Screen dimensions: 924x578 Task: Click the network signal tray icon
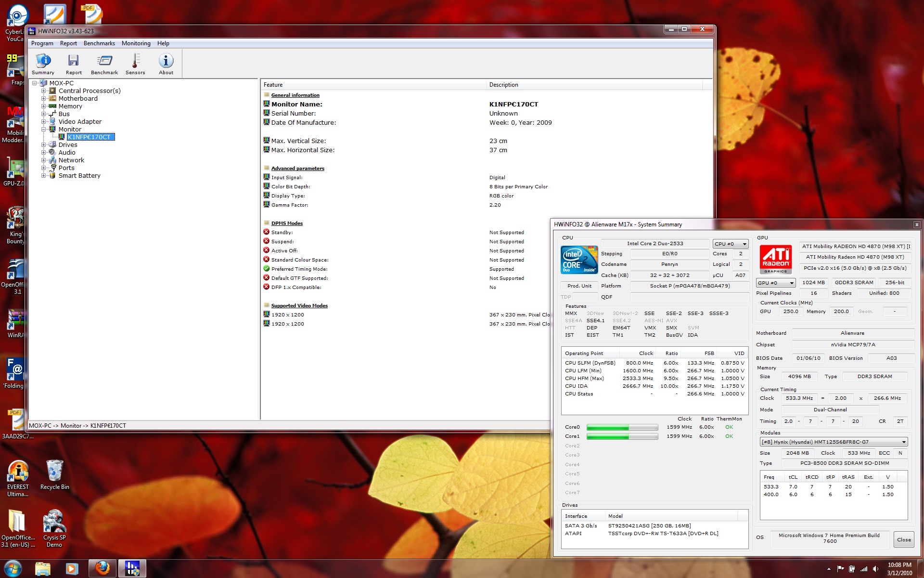click(864, 569)
